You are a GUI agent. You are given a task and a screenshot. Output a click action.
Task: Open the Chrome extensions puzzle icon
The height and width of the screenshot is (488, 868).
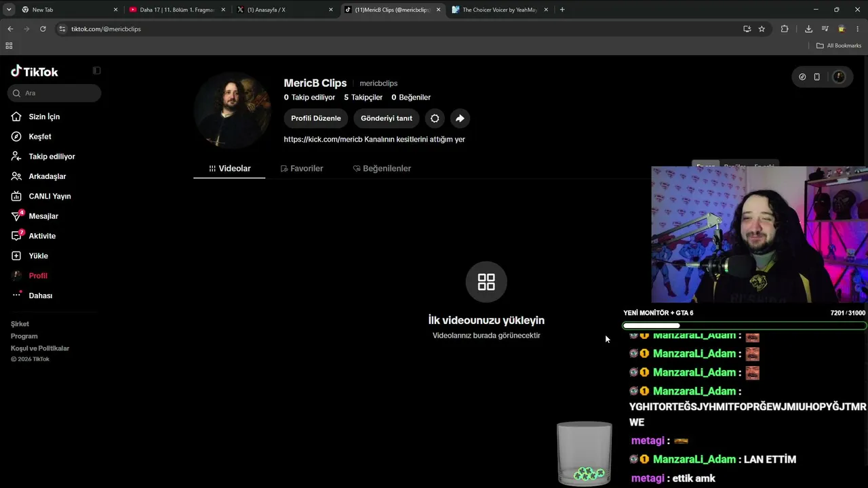click(785, 28)
